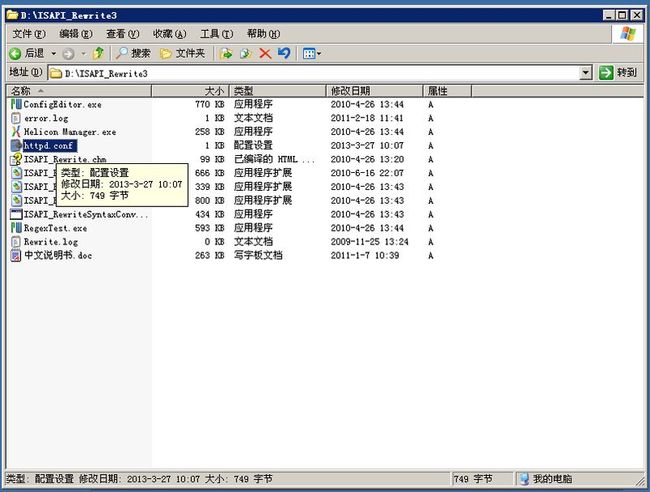Click the ISAPI_Rewrite.chm file name
This screenshot has height=492, width=650.
[x=65, y=159]
